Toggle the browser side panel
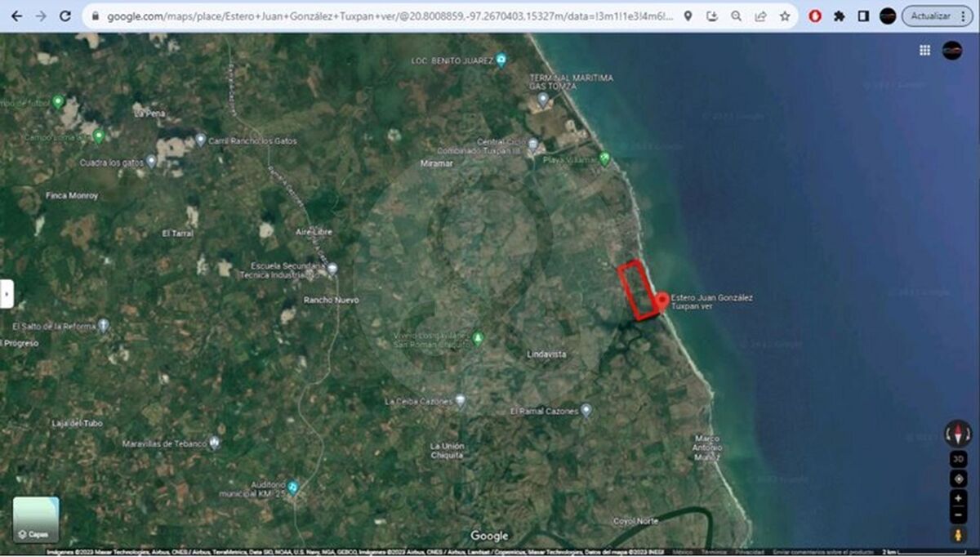This screenshot has width=980, height=557. [863, 16]
